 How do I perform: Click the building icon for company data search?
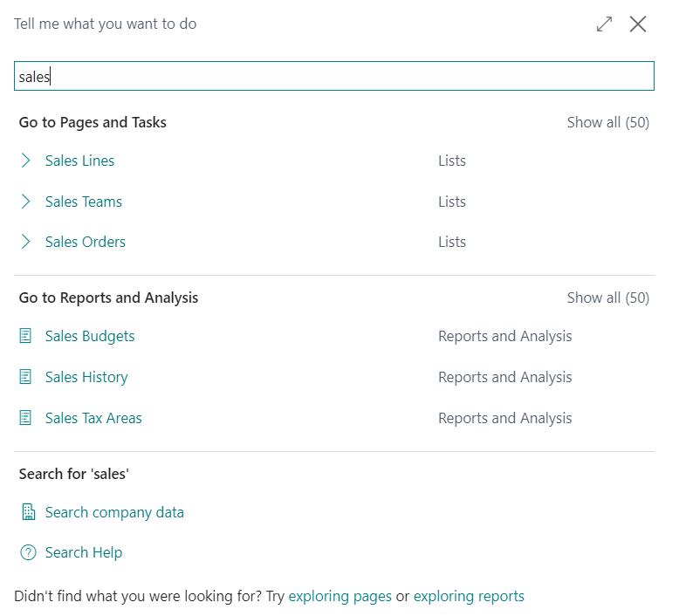[x=28, y=511]
